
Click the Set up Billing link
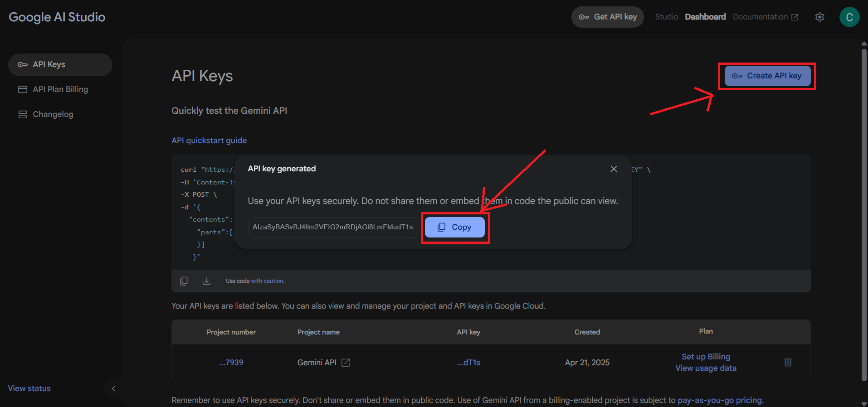pos(706,357)
